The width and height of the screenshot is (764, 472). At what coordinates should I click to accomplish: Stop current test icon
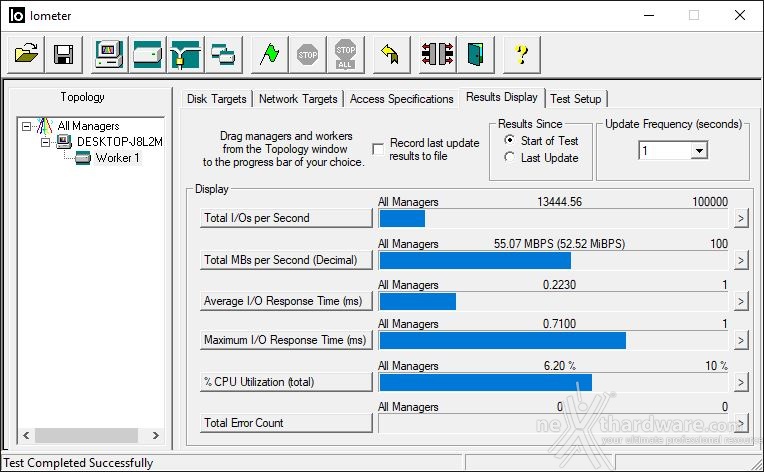(x=307, y=54)
